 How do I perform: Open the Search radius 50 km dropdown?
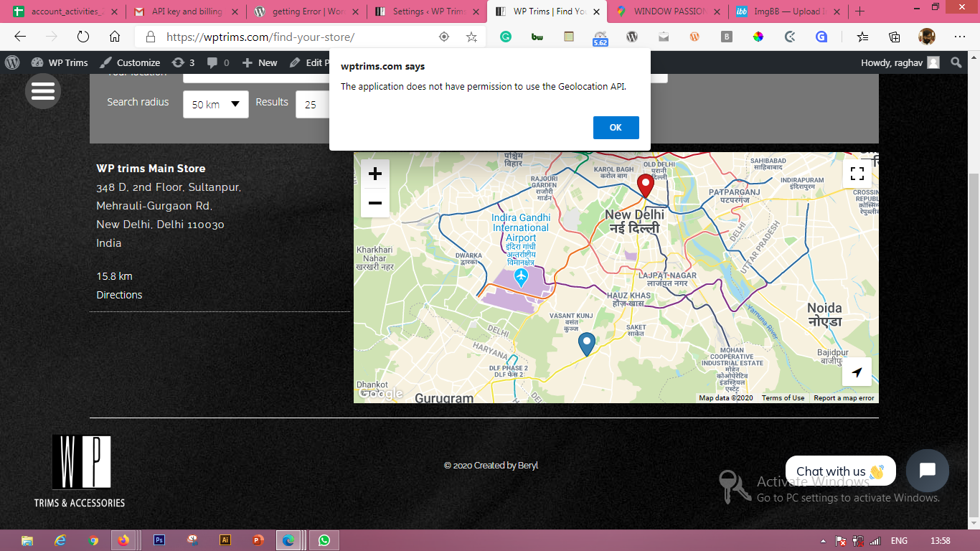tap(216, 104)
